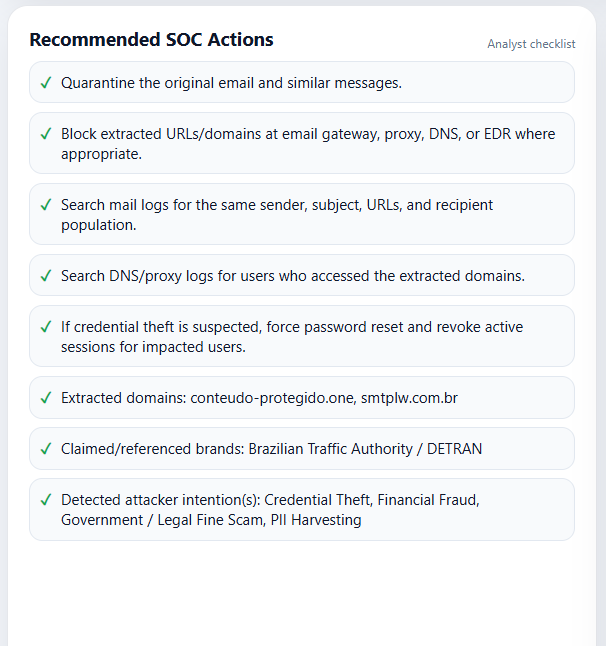The image size is (606, 646).
Task: Click the Recommended SOC Actions heading
Action: pos(152,40)
